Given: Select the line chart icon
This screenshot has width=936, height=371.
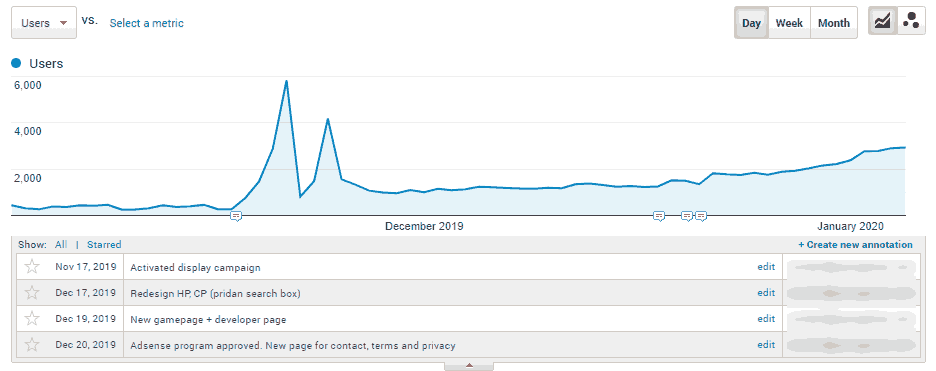Looking at the screenshot, I should pyautogui.click(x=882, y=21).
